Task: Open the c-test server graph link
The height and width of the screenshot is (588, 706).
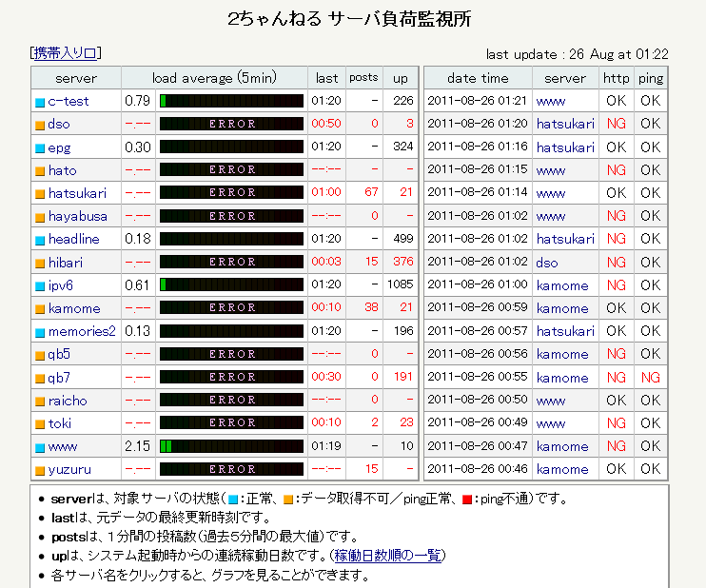Action: (69, 101)
